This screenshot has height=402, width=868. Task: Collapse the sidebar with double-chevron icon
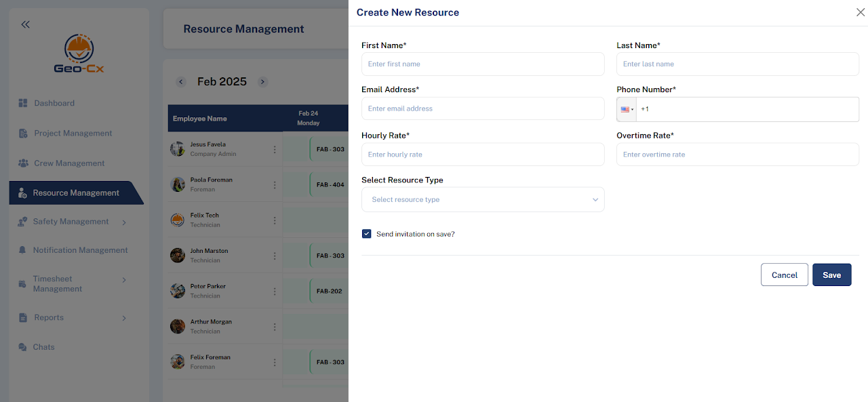click(25, 24)
